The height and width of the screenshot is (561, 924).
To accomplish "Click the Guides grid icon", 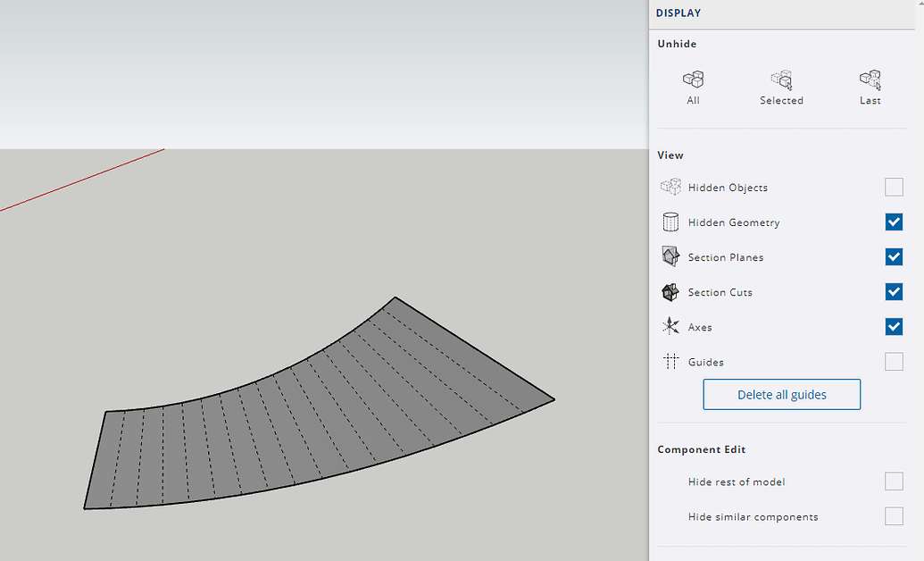I will pos(670,361).
